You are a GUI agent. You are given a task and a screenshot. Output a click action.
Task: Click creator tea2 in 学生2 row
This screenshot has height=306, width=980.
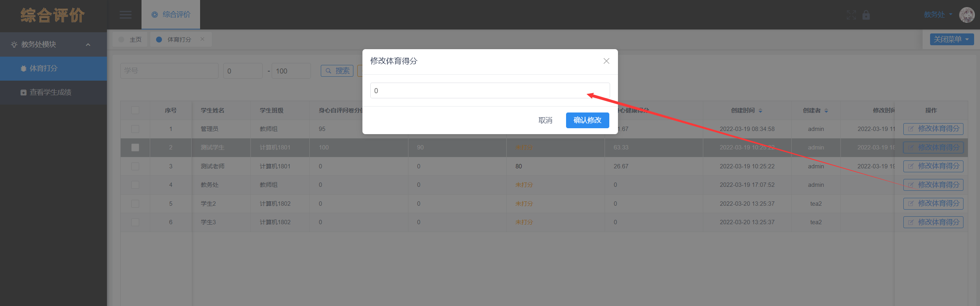click(x=816, y=204)
